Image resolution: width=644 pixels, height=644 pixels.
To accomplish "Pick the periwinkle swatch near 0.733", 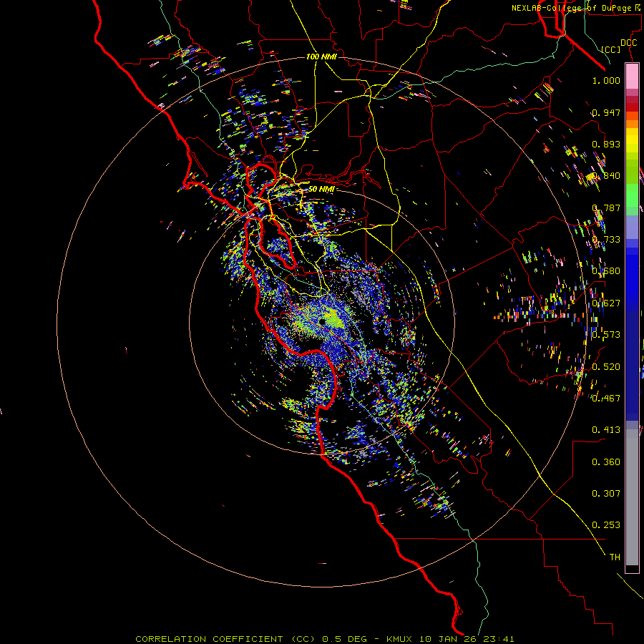I will coord(632,228).
